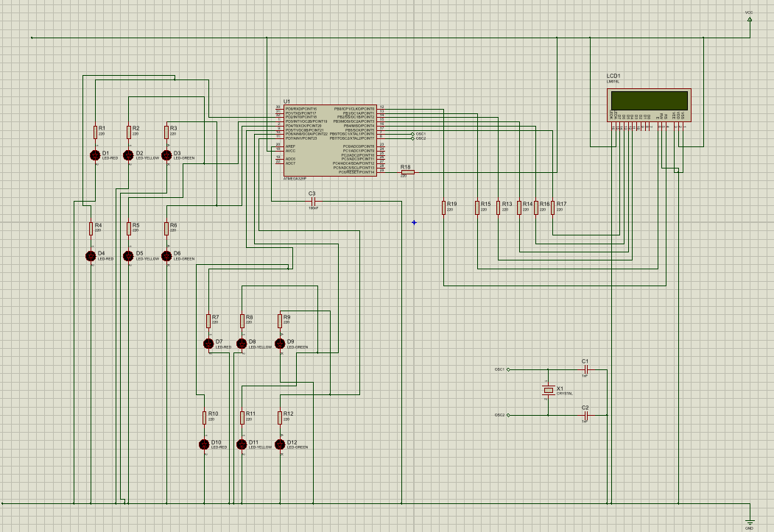
Task: Select the OSC2 terminal beside the microcontroller
Action: click(x=412, y=138)
